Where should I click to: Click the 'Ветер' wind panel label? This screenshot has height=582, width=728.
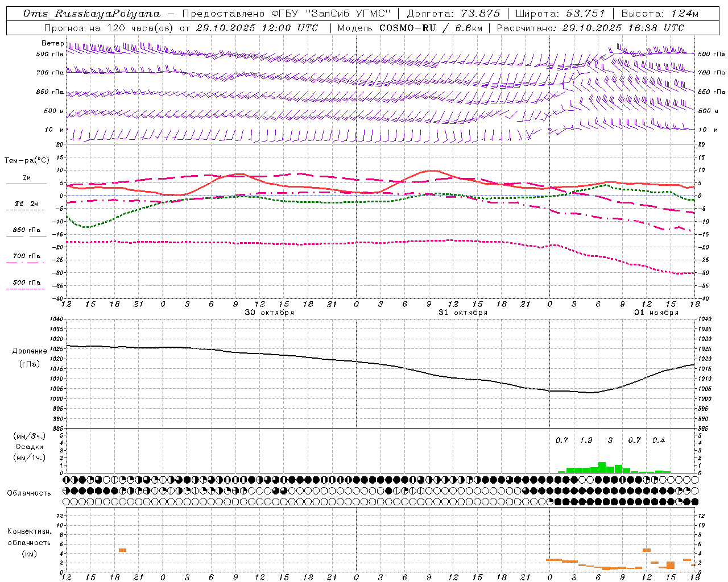pyautogui.click(x=52, y=44)
